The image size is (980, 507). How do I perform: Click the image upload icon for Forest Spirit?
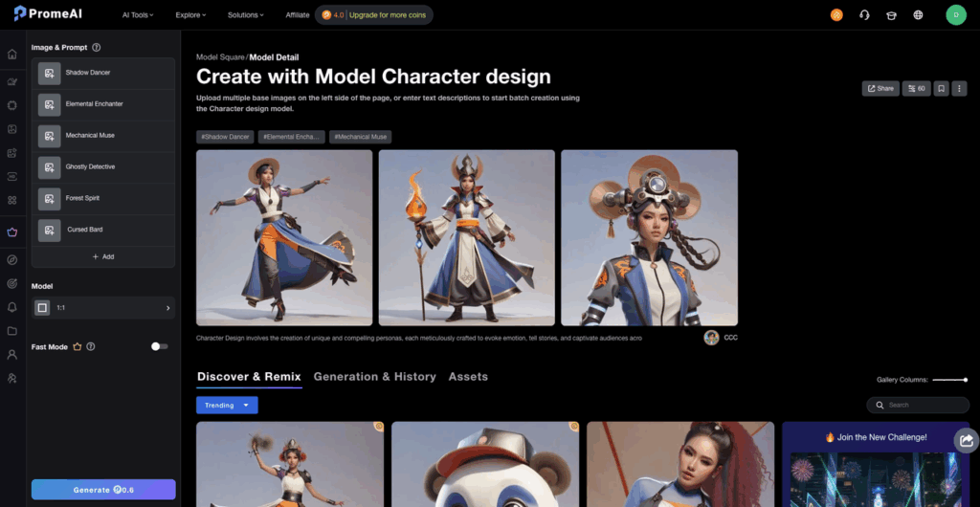pos(50,199)
